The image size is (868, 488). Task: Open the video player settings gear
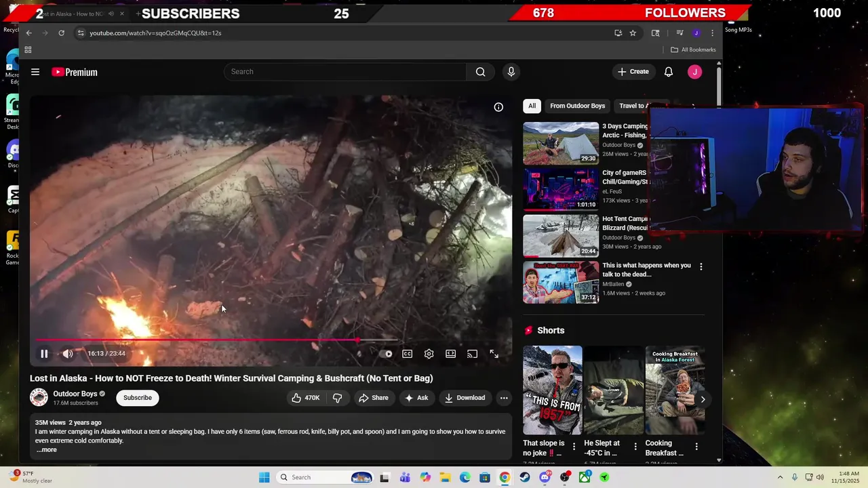429,354
